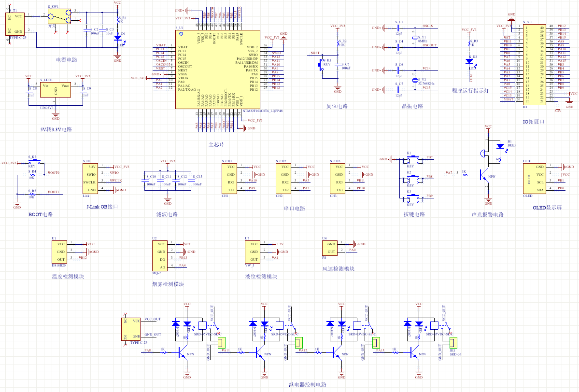Select the S_K1 reset KEY button symbol
Screen dimensions: 579x392
321,65
